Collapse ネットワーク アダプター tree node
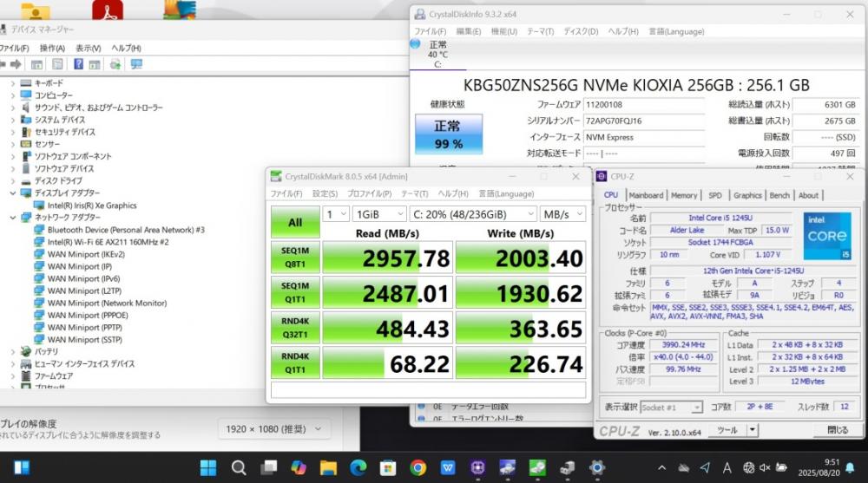 [13, 218]
